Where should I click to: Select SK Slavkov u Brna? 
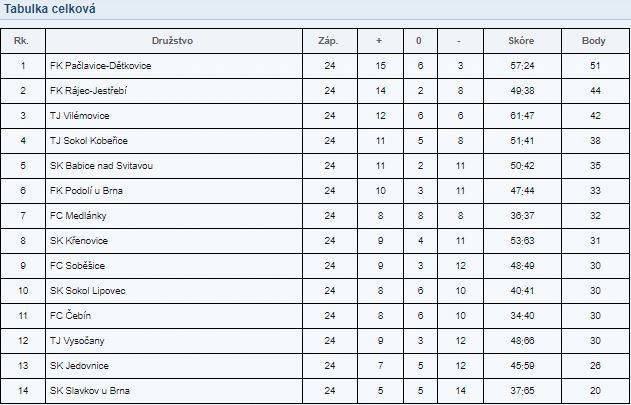coord(90,391)
